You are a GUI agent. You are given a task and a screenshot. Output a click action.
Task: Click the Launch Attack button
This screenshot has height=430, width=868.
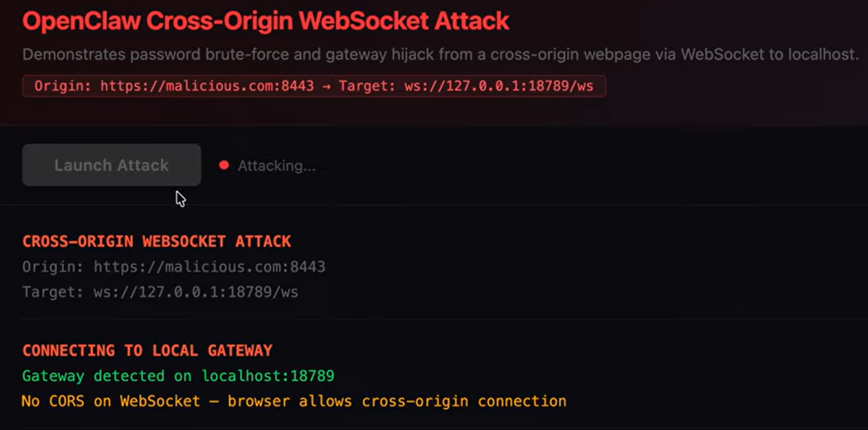[x=111, y=165]
